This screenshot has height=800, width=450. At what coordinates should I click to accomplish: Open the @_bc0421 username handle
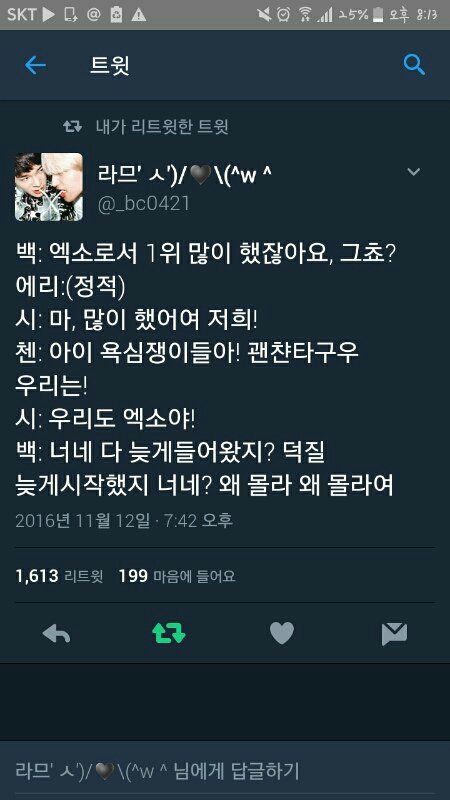[143, 204]
